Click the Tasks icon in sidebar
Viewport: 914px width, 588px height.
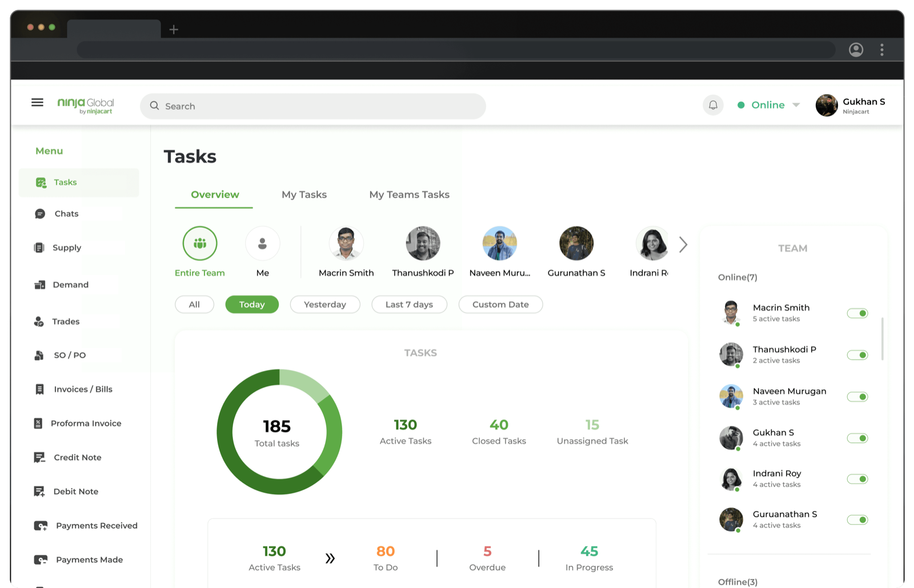(41, 183)
